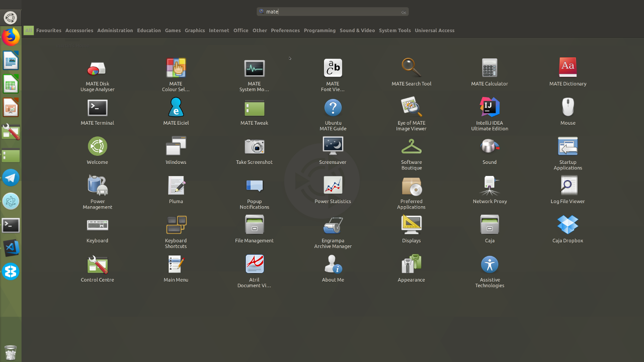Switch to the Graphics category

195,30
